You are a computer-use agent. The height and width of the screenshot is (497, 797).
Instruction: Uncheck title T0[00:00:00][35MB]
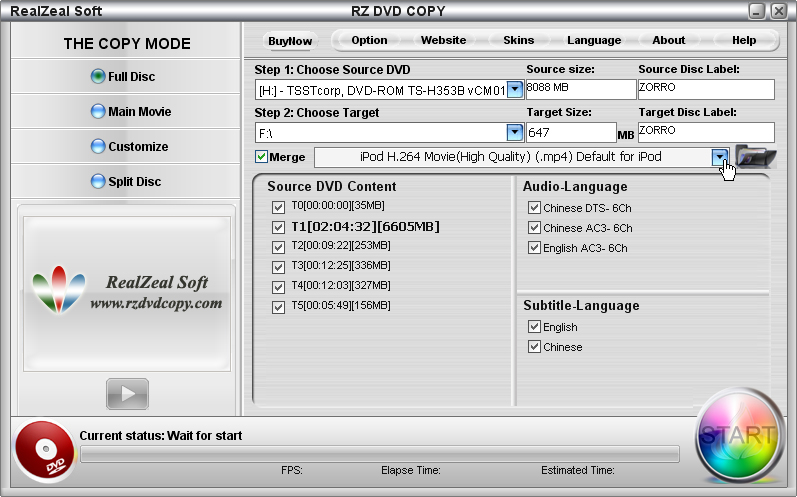point(278,207)
